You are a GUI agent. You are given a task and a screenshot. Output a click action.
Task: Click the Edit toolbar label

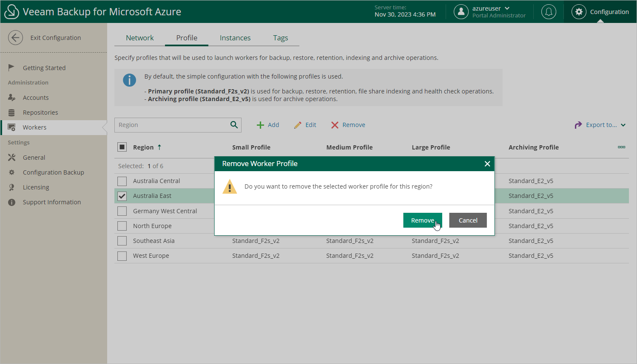[311, 125]
